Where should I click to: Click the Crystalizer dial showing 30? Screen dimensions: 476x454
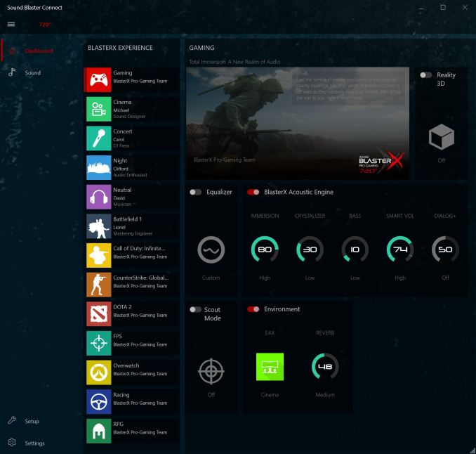point(310,249)
